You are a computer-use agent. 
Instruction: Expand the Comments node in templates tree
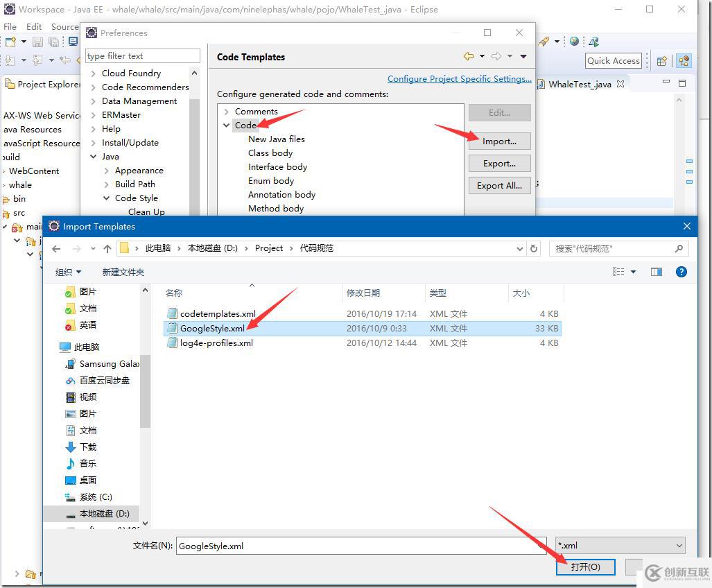point(226,111)
